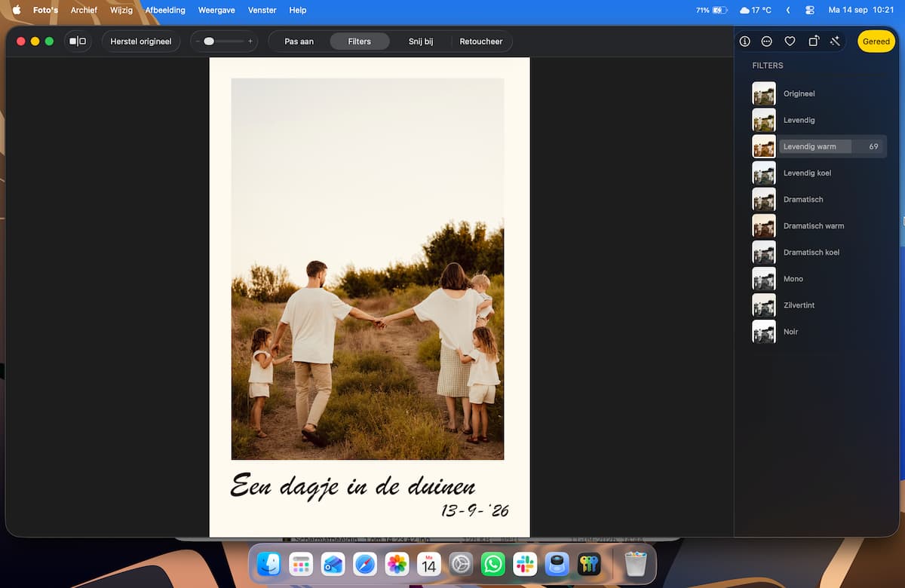Show photo info panel icon
This screenshot has height=588, width=905.
pyautogui.click(x=745, y=41)
